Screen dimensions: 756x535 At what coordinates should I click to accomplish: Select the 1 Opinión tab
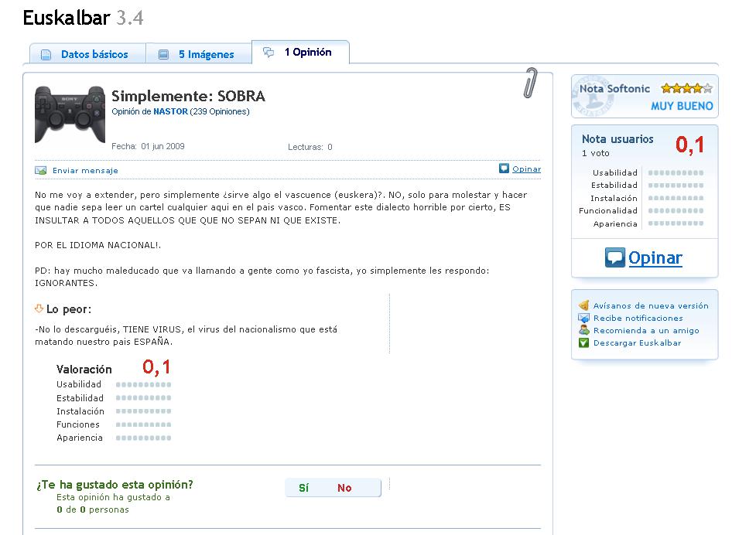tap(300, 52)
